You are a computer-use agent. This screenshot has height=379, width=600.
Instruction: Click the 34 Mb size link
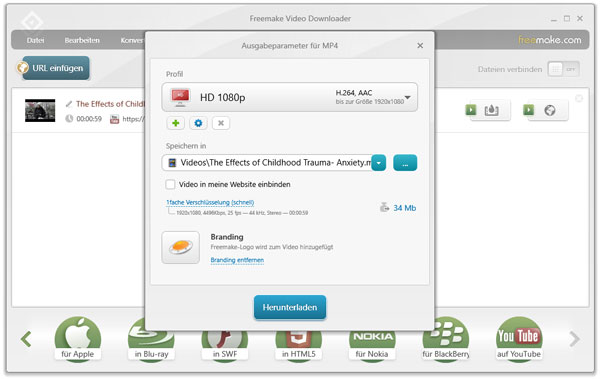coord(404,208)
